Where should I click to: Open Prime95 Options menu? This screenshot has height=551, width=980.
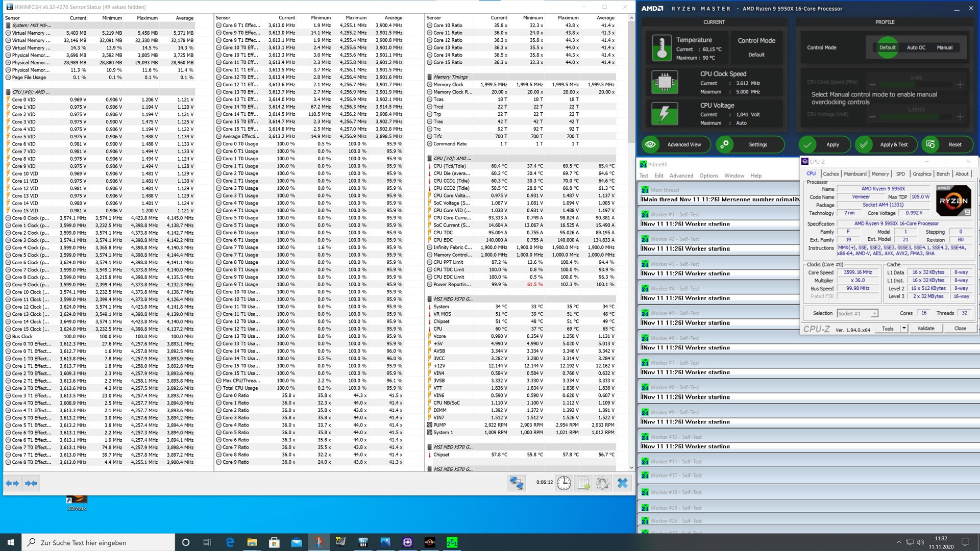[708, 176]
